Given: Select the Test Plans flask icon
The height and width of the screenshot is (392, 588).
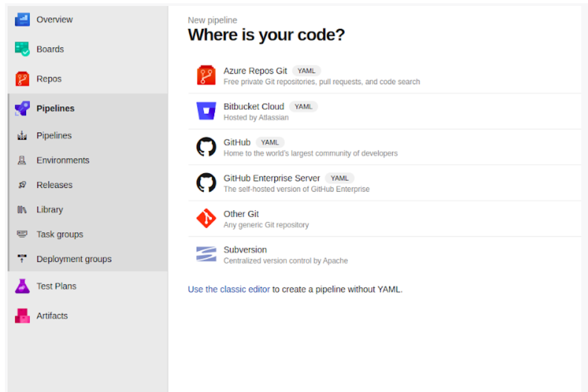Looking at the screenshot, I should click(22, 286).
